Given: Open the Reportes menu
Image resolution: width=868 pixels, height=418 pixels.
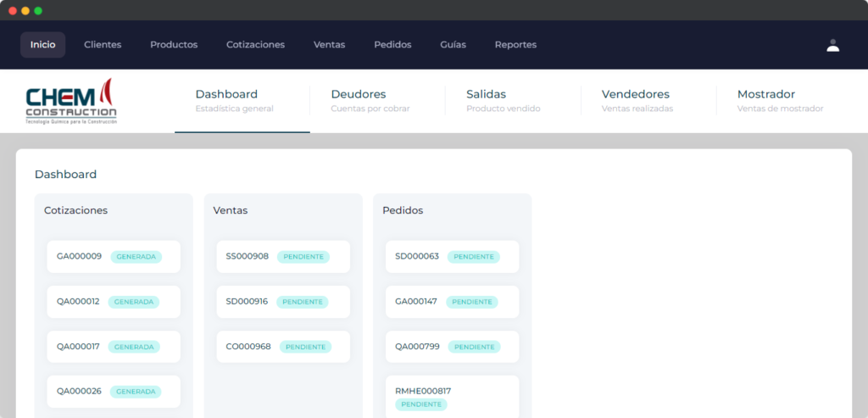Looking at the screenshot, I should (515, 45).
